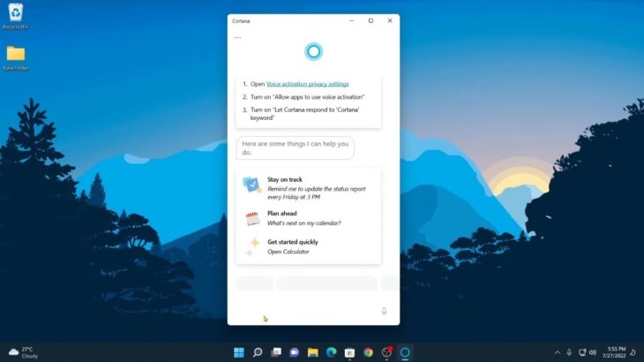Maximize the Cortana window

(x=371, y=20)
